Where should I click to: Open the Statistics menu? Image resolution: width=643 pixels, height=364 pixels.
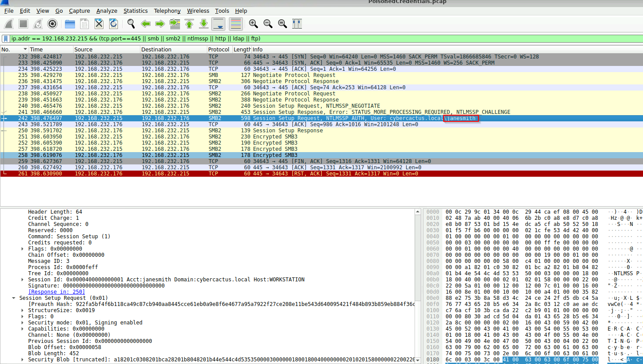point(136,11)
